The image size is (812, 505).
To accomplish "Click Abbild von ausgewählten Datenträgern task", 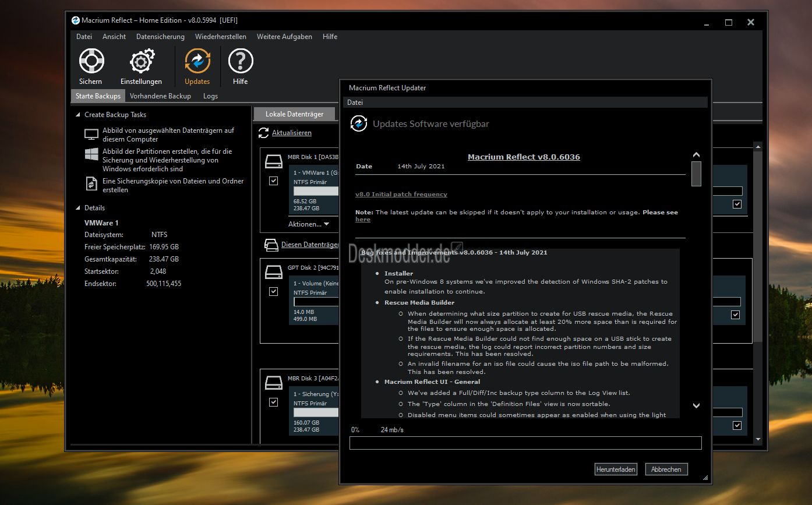I will point(168,135).
